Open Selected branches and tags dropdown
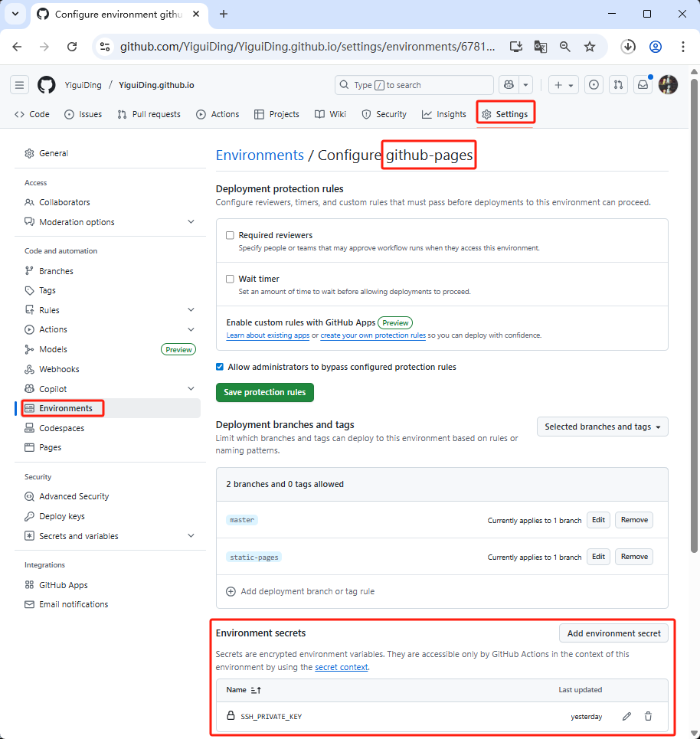 [603, 427]
